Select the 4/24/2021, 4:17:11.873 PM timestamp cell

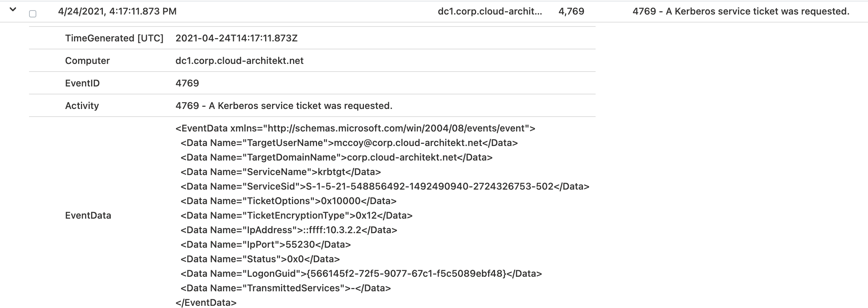coord(117,11)
